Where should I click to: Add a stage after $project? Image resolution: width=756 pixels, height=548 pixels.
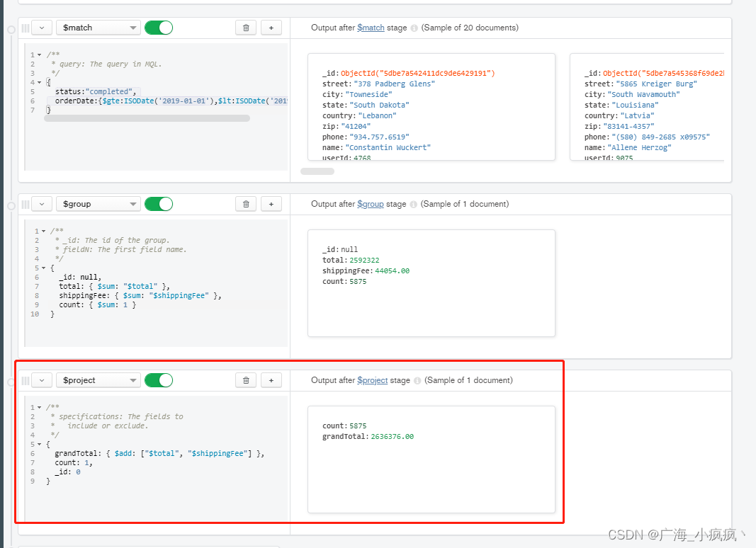click(271, 381)
